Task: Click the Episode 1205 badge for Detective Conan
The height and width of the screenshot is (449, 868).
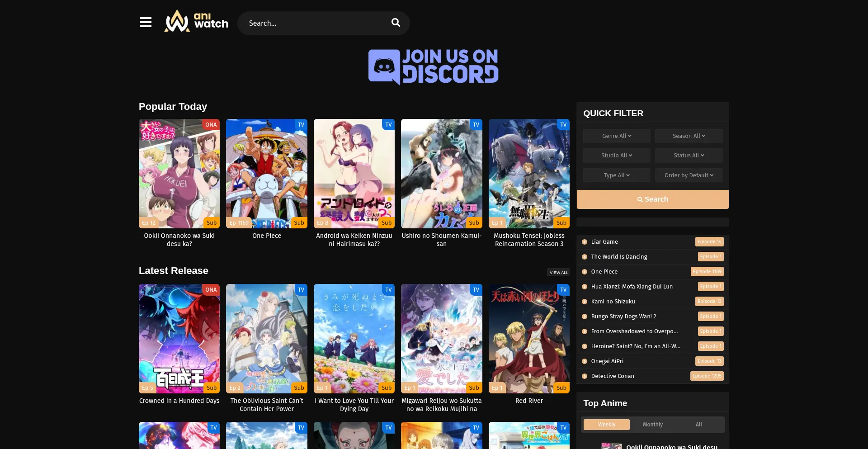Action: point(707,376)
